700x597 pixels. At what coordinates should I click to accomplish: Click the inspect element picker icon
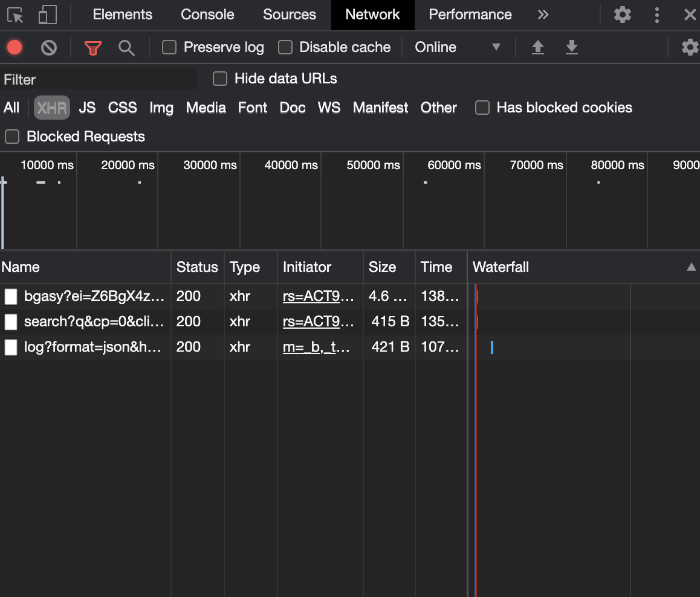[x=15, y=15]
